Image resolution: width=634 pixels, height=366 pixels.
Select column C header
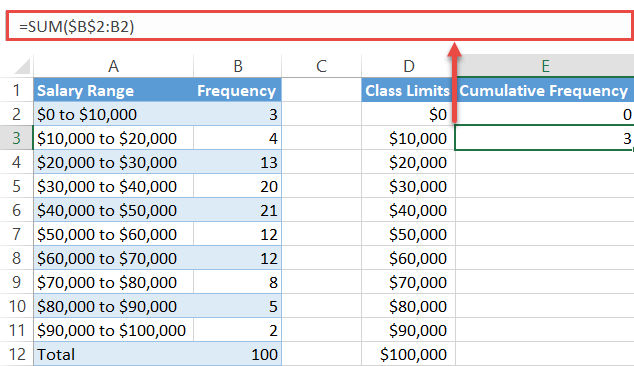point(321,66)
